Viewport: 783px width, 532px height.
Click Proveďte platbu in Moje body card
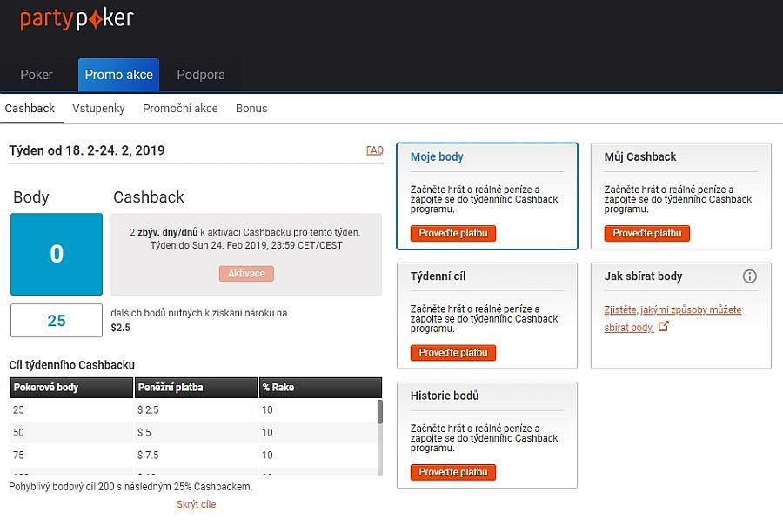[452, 234]
